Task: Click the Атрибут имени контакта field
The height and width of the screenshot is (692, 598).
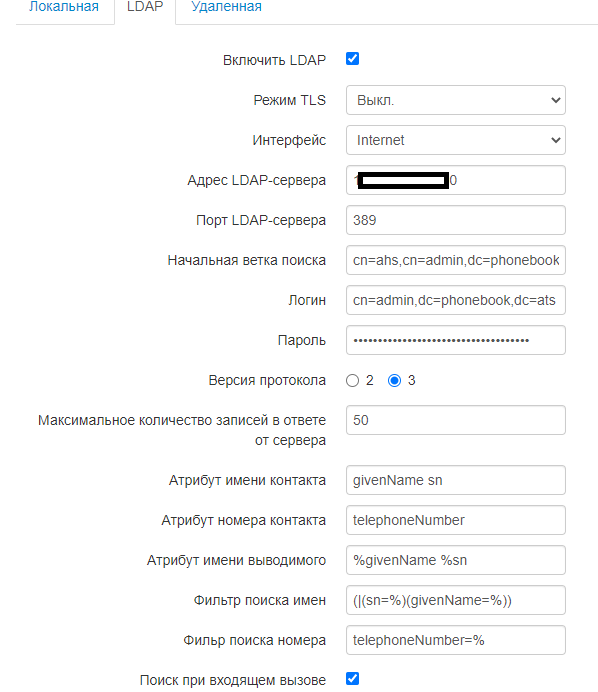Action: point(455,480)
